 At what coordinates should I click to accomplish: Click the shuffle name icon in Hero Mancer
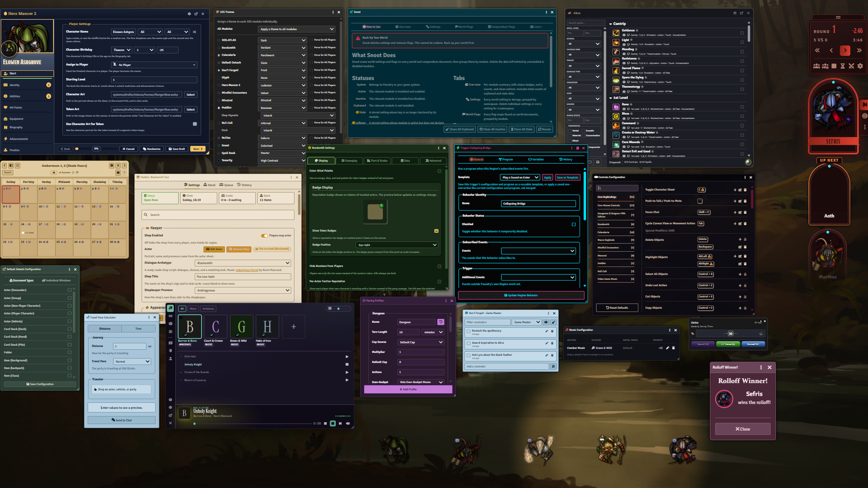tap(194, 32)
